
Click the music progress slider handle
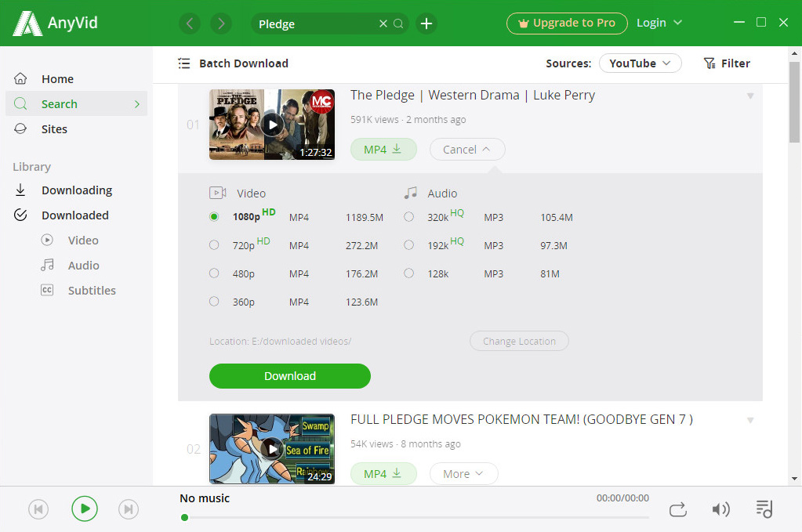[185, 518]
